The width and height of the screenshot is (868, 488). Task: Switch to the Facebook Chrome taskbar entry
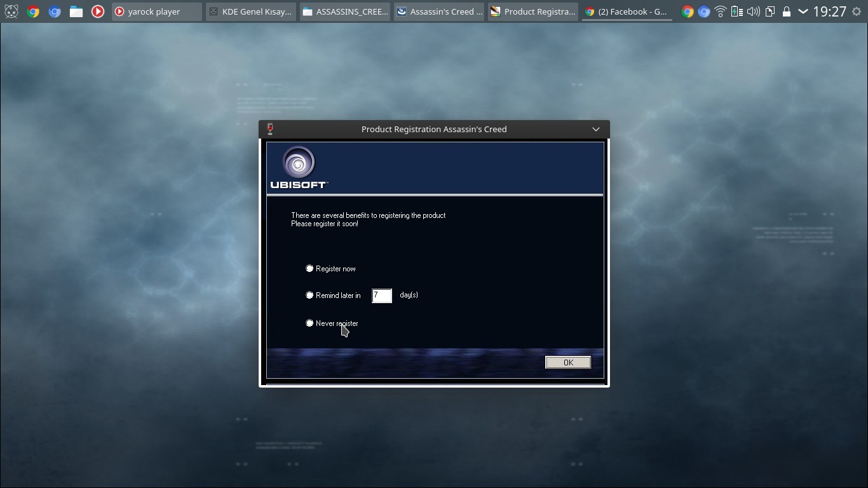pos(626,11)
